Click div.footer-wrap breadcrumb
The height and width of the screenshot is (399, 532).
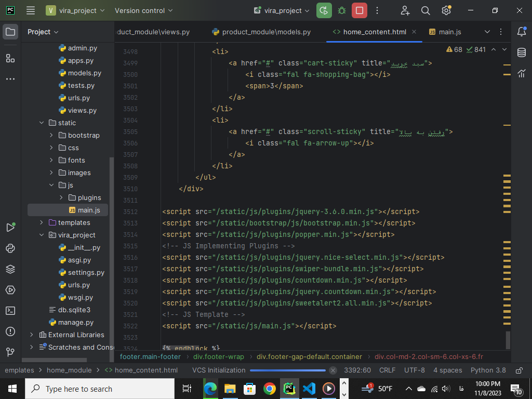pos(219,356)
